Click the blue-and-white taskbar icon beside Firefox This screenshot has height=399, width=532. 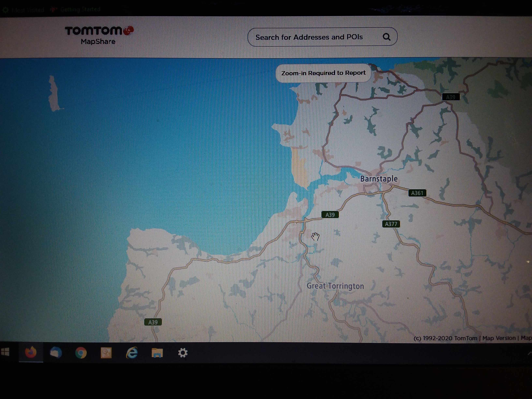coord(56,353)
